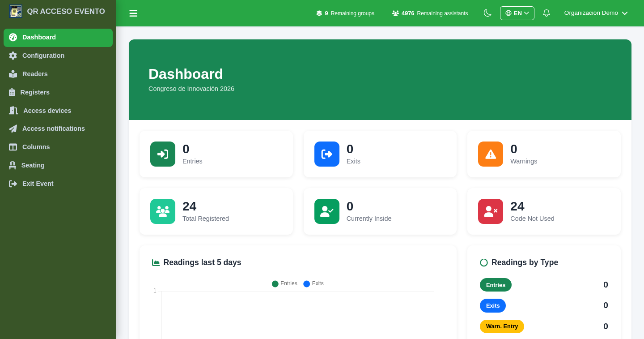Click the Code Not Used value 24

(517, 206)
